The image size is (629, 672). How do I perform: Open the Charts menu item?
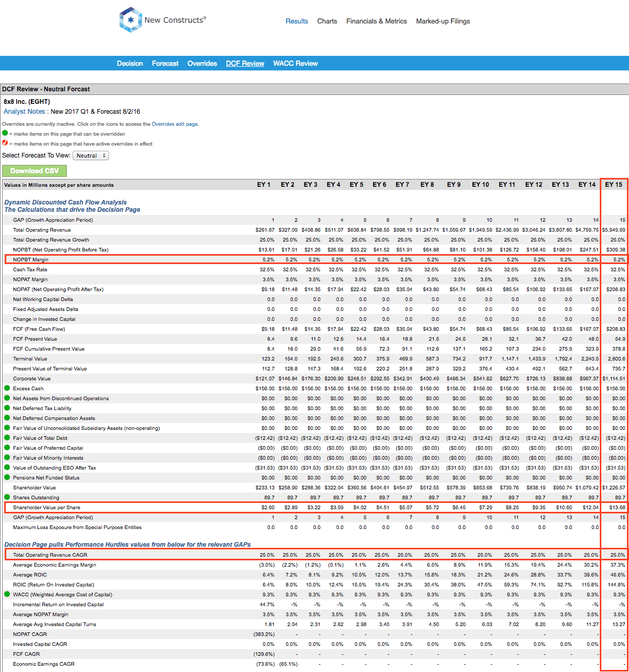(x=327, y=21)
